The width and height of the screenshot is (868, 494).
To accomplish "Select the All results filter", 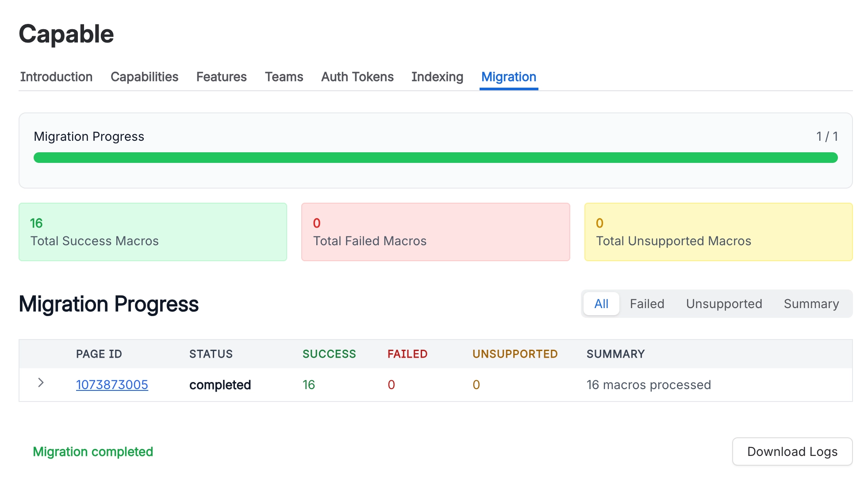I will coord(601,304).
